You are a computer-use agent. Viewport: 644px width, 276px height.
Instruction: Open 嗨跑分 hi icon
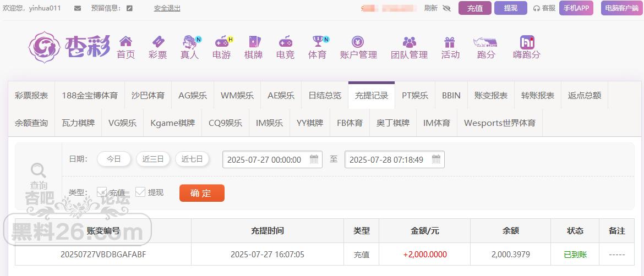pos(527,42)
